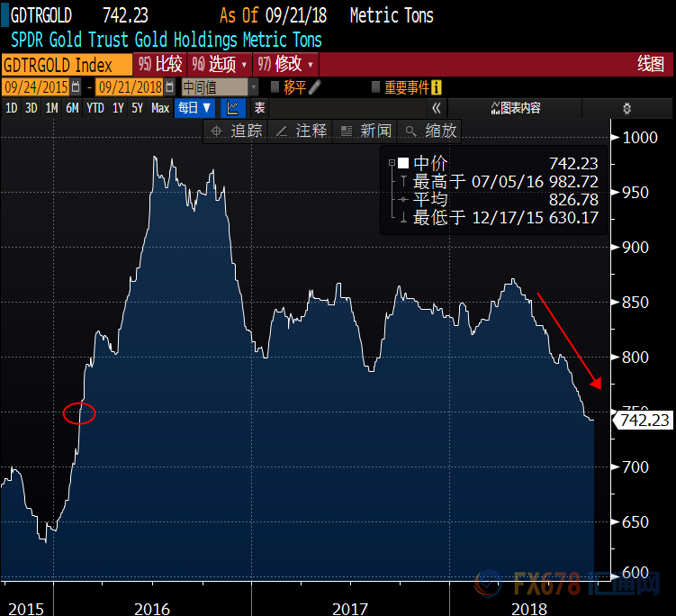Click the 线图 line chart label
Screen dimensions: 676x616
[651, 64]
